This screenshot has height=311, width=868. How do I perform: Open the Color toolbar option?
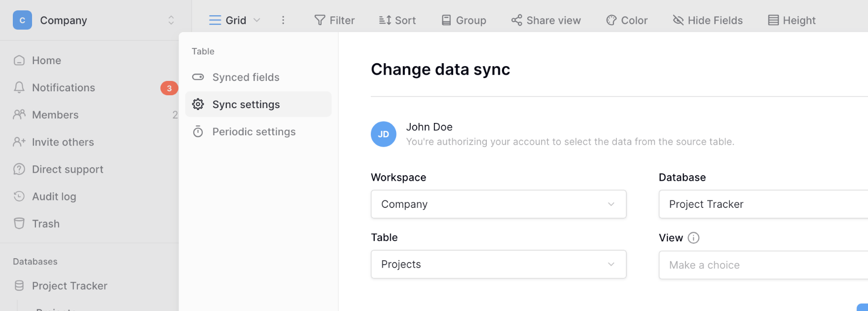(x=627, y=20)
